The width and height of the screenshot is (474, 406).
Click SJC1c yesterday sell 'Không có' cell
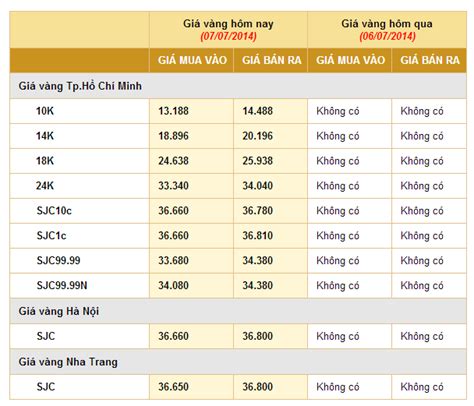click(429, 235)
